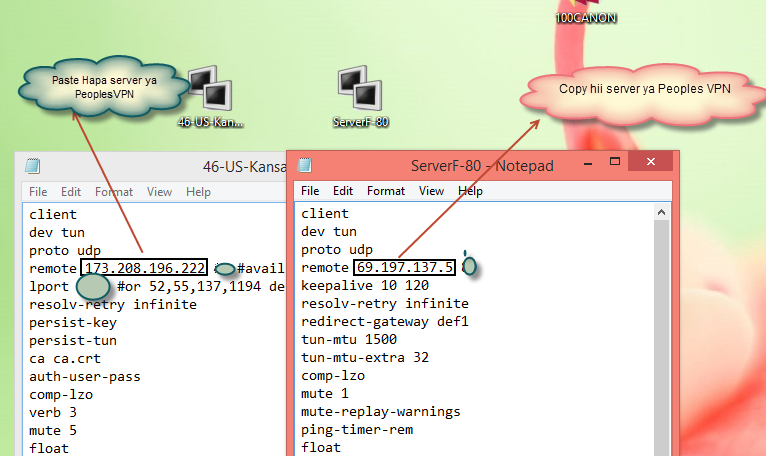The height and width of the screenshot is (456, 766).
Task: Click Notepad icon in 46-US-Kansas title bar
Action: (33, 166)
